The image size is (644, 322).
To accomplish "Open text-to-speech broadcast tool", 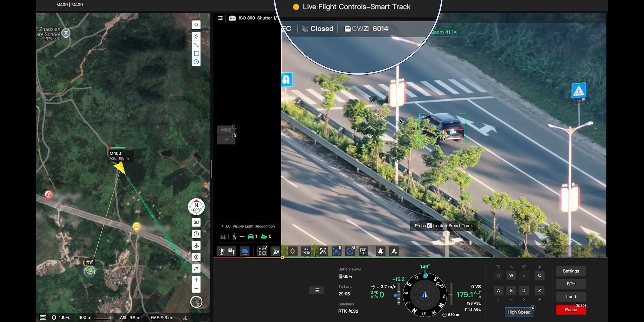I will pos(232,251).
